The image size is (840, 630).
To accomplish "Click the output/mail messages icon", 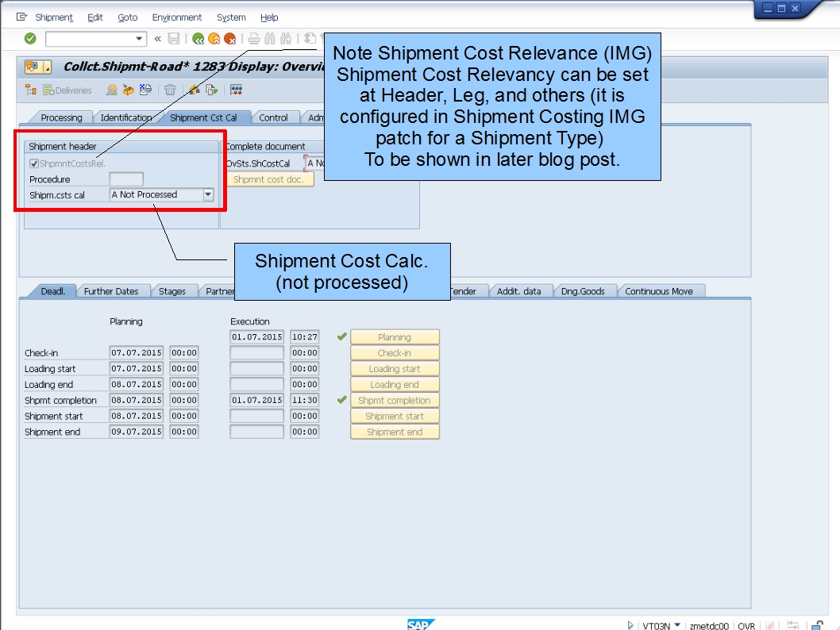I will click(x=145, y=90).
